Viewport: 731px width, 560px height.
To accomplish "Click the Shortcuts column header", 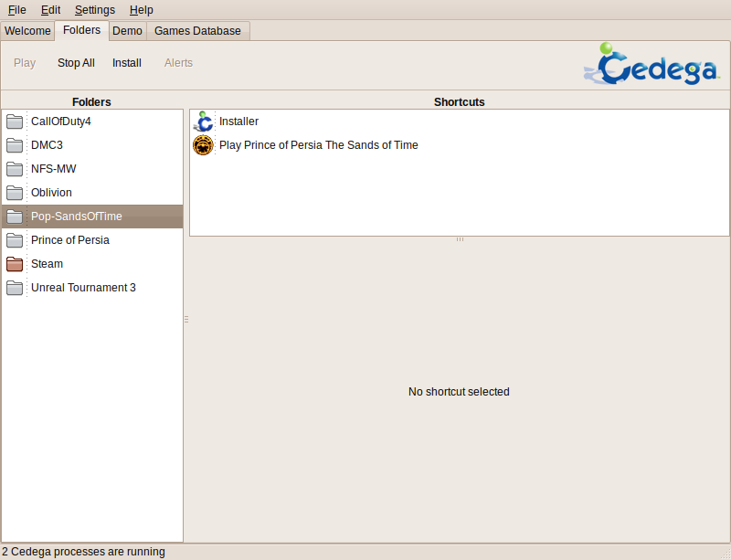I will pyautogui.click(x=460, y=102).
